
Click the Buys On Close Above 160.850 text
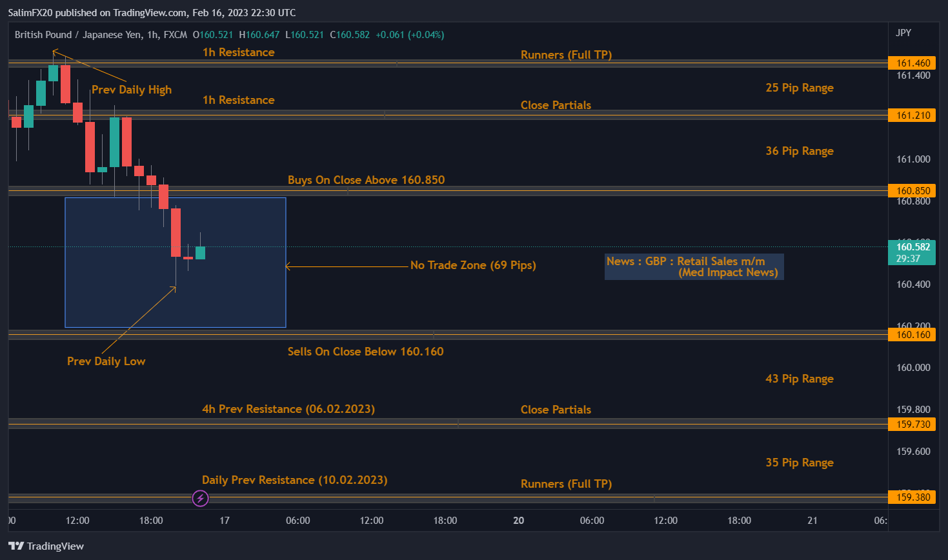[x=366, y=180]
